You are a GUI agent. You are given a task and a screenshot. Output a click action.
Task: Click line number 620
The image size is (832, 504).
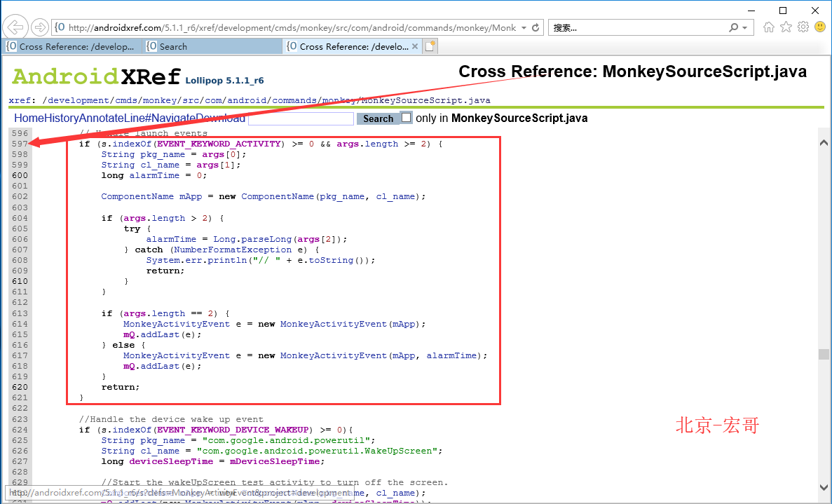coord(20,387)
